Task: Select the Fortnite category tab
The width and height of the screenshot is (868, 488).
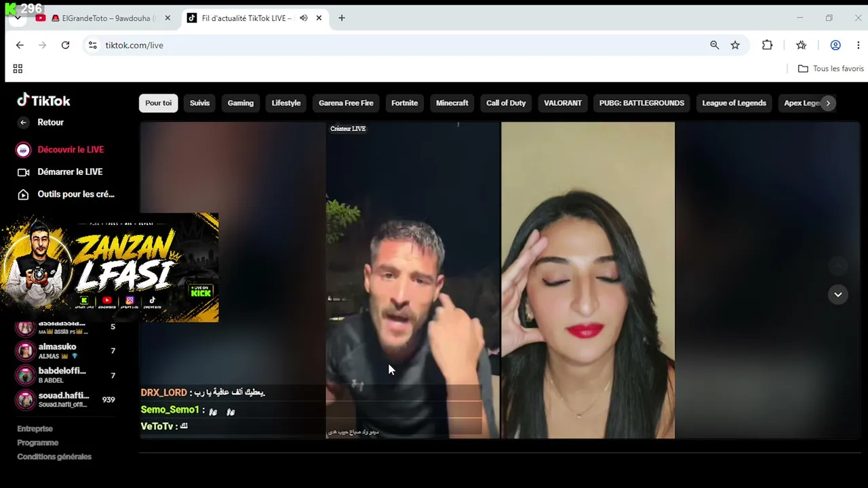Action: 404,103
